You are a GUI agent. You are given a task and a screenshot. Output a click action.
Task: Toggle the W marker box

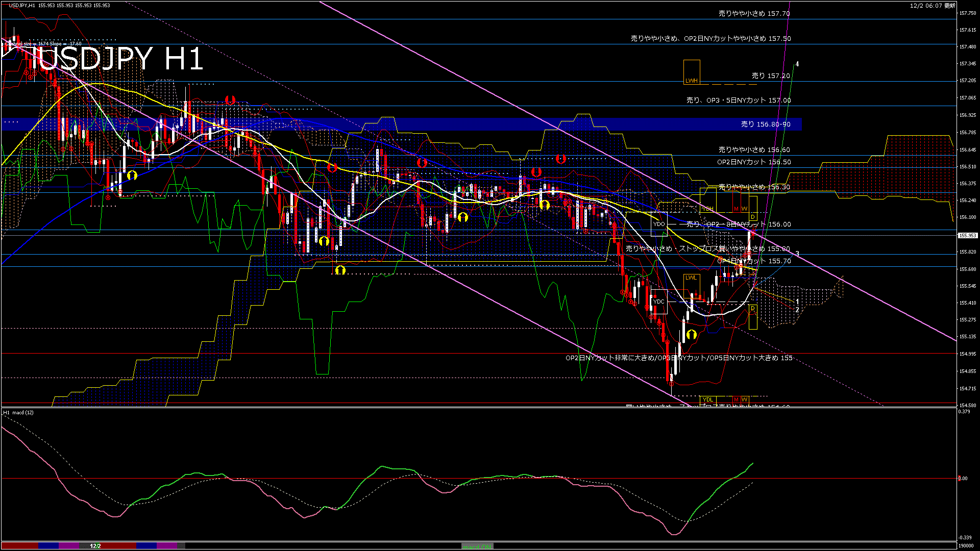tap(744, 209)
